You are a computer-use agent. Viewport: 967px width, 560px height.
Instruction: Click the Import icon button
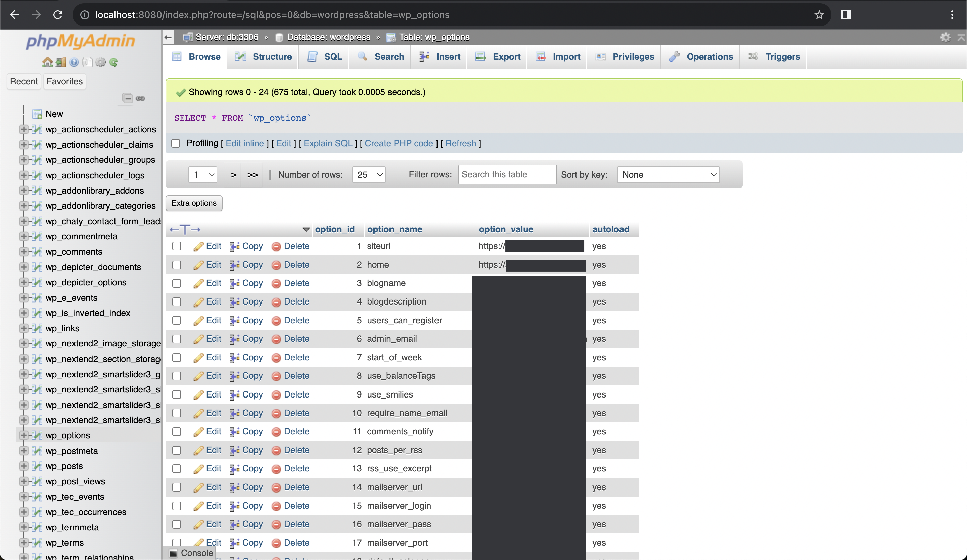click(x=541, y=57)
